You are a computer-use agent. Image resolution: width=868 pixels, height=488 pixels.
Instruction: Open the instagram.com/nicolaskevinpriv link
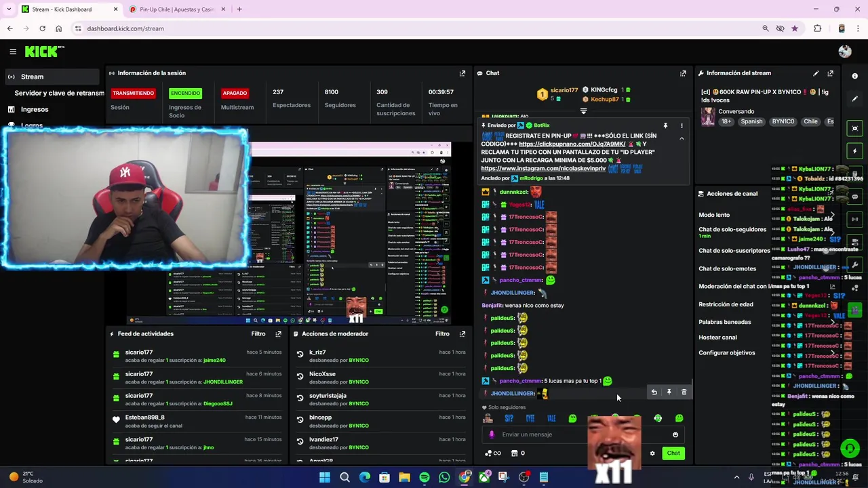coord(543,169)
